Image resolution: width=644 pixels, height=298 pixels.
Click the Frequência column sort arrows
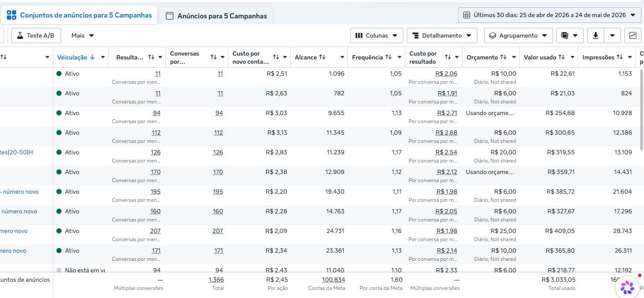[388, 57]
